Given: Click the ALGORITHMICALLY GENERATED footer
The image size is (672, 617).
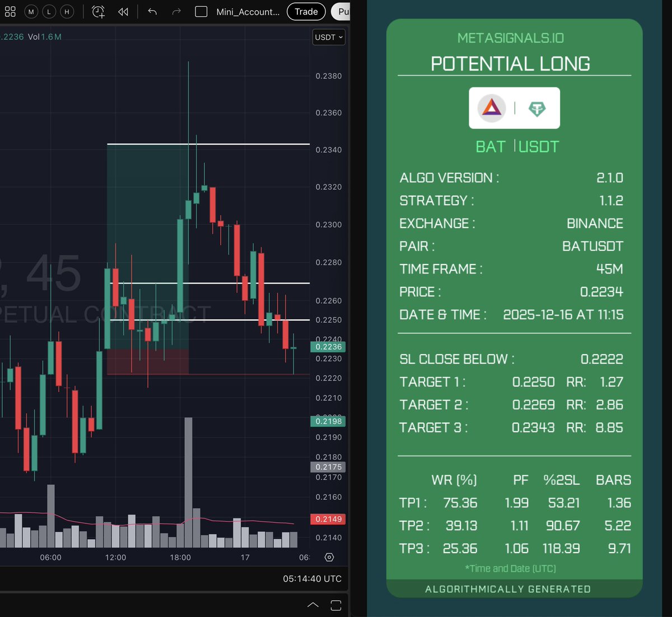Looking at the screenshot, I should point(508,589).
